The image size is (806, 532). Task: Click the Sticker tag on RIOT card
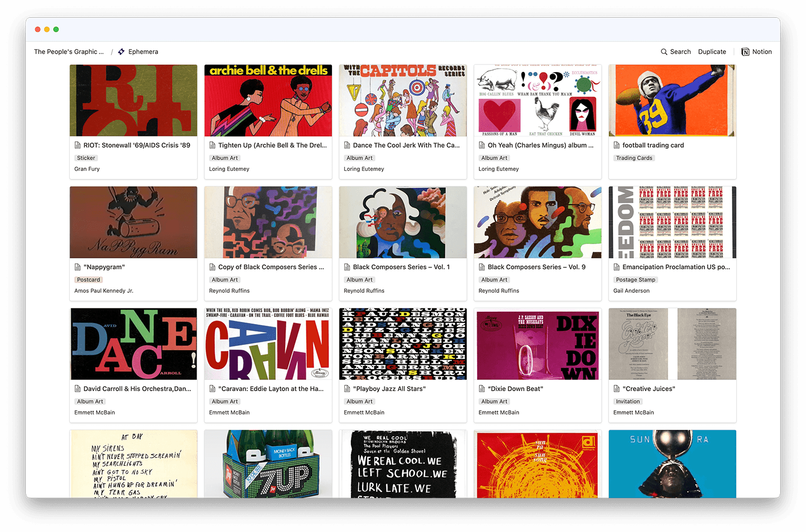tap(86, 158)
